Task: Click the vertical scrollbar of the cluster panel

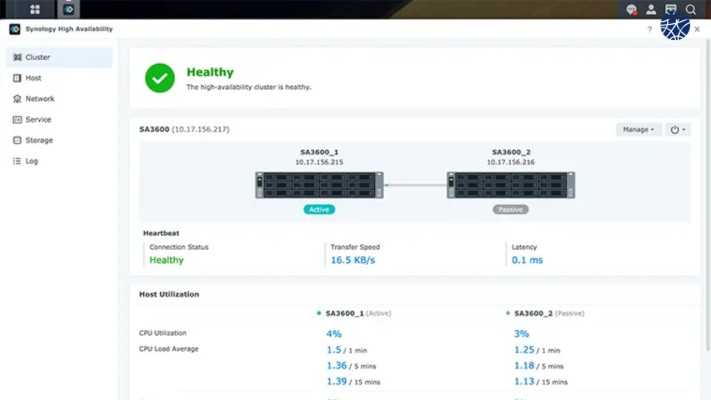Action: [x=708, y=195]
